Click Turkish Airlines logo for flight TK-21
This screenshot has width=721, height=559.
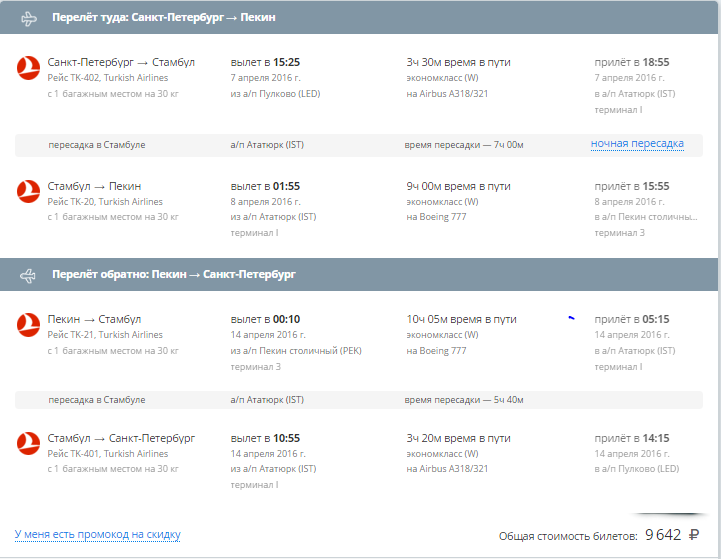tap(29, 325)
